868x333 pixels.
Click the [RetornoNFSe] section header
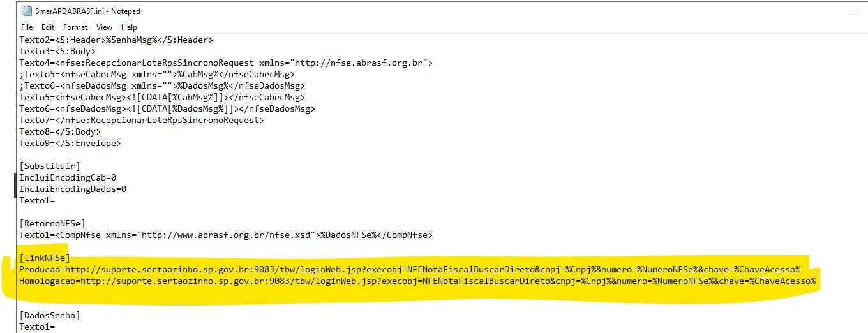click(52, 223)
